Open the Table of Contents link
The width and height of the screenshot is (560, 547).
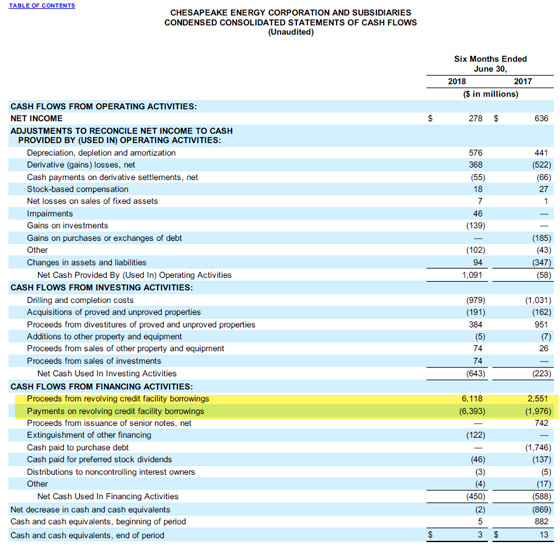[x=42, y=6]
